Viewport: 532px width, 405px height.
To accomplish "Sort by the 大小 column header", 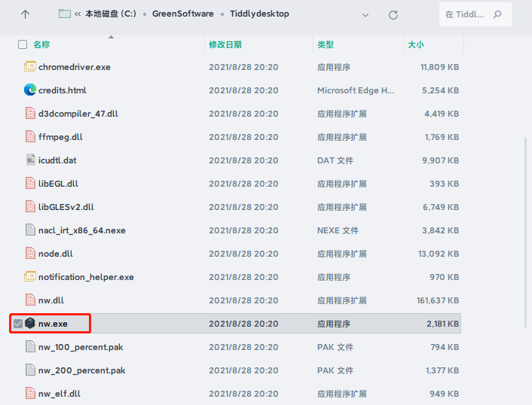I will [416, 44].
